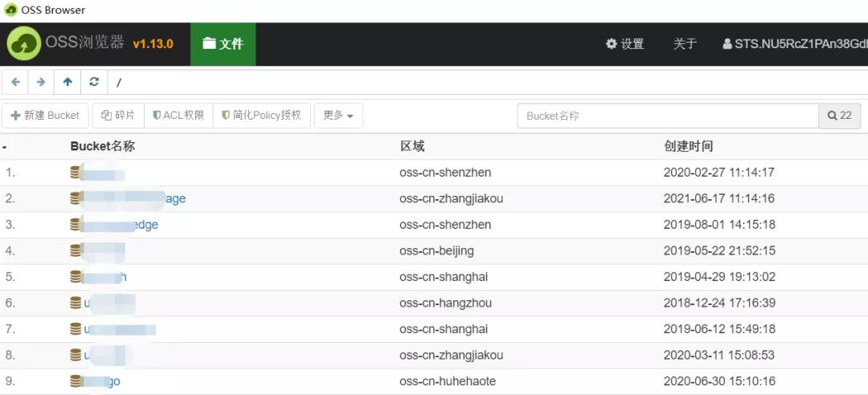
Task: Click the OSS Browser cloud logo
Action: coord(24,43)
